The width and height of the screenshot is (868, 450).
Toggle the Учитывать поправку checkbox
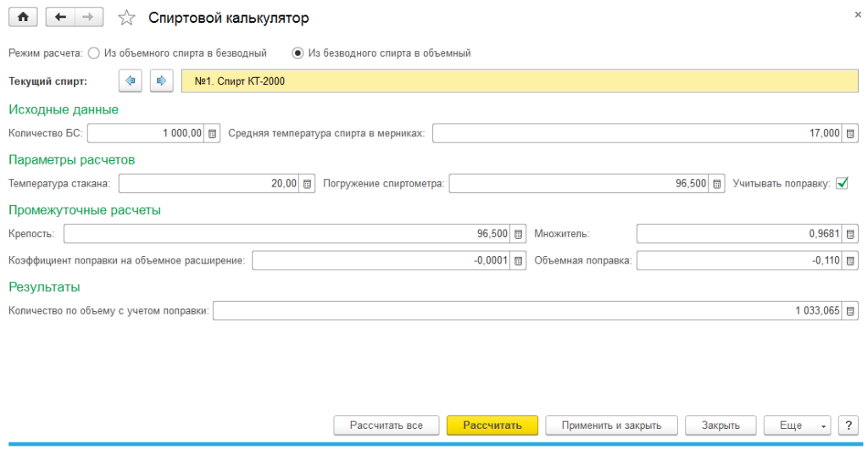coord(842,183)
